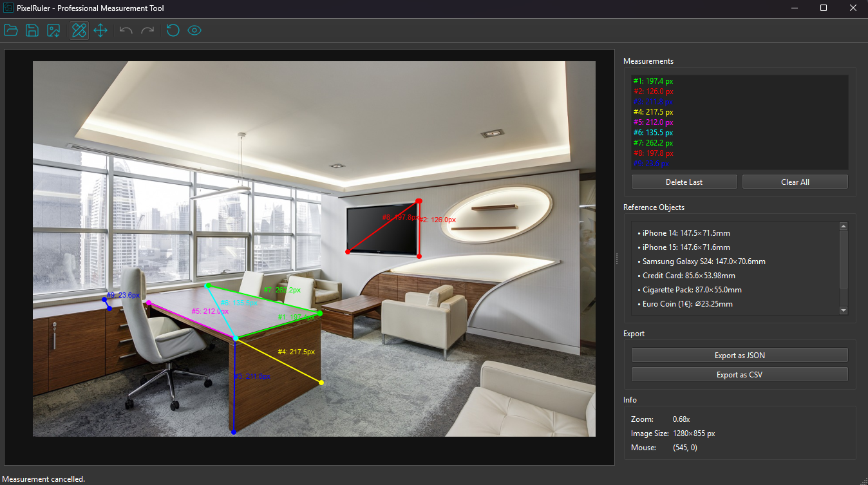Click the Clear All button
Viewport: 868px width, 485px height.
(x=795, y=181)
